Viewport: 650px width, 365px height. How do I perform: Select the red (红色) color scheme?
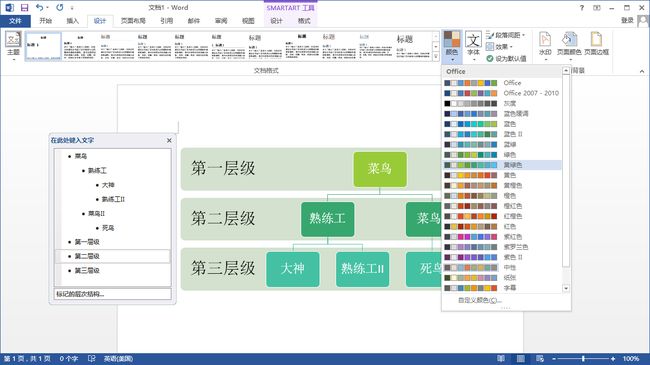click(502, 226)
